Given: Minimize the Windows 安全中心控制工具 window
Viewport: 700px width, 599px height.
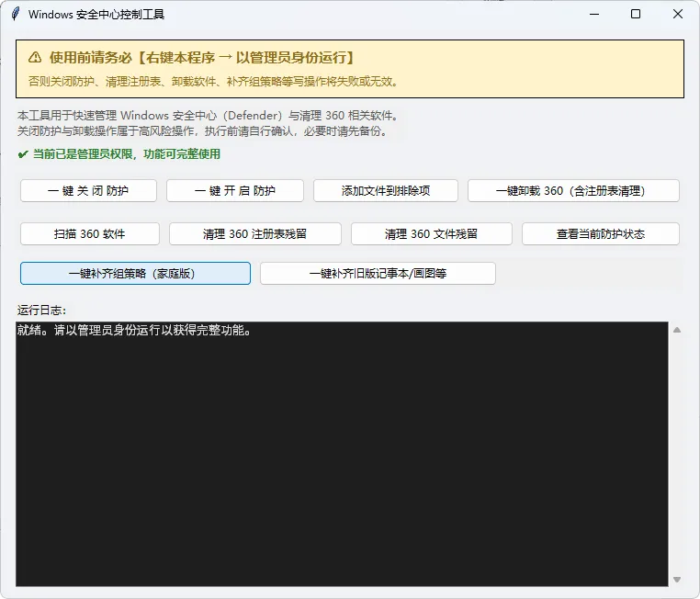Looking at the screenshot, I should point(594,15).
